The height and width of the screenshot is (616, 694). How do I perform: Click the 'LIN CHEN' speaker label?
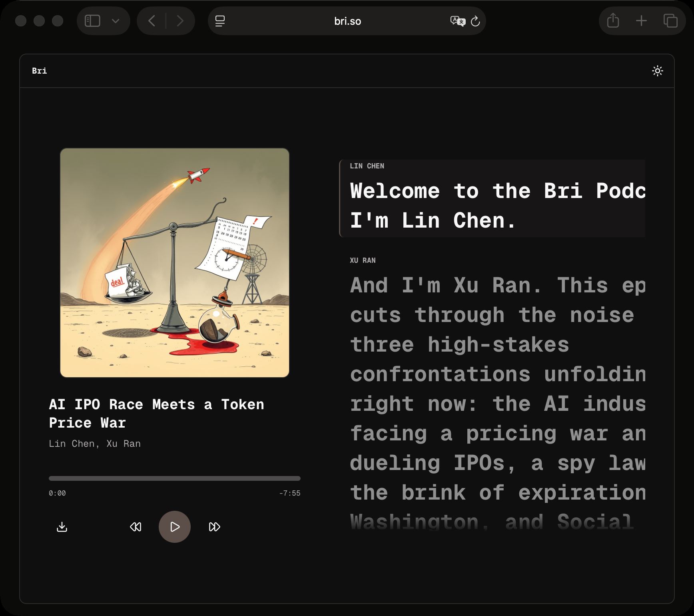click(x=367, y=166)
